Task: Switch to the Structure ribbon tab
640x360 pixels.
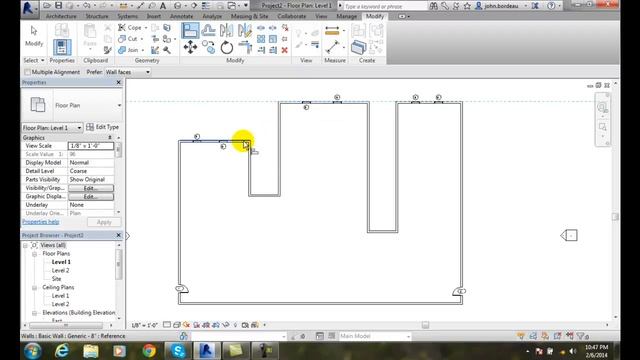Action: point(97,16)
